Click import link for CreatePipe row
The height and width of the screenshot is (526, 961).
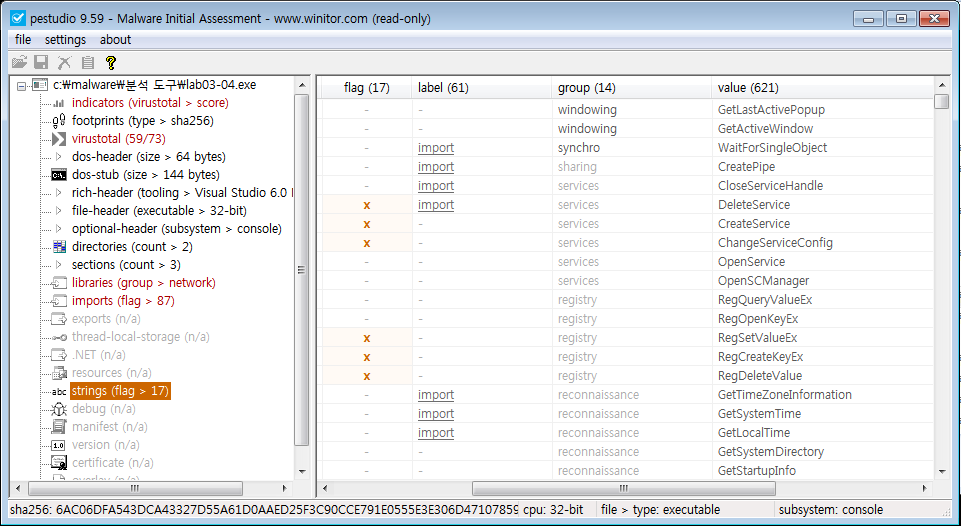[436, 167]
